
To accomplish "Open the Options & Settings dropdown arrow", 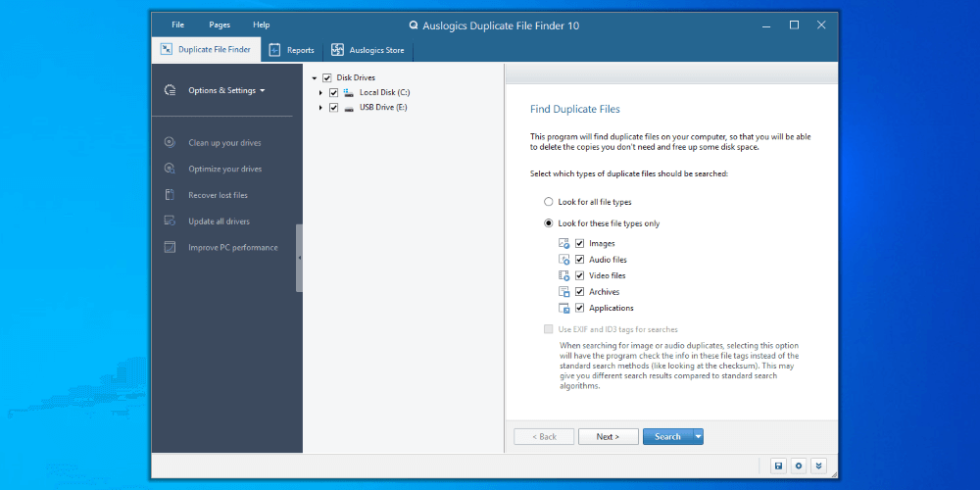I will tap(262, 90).
